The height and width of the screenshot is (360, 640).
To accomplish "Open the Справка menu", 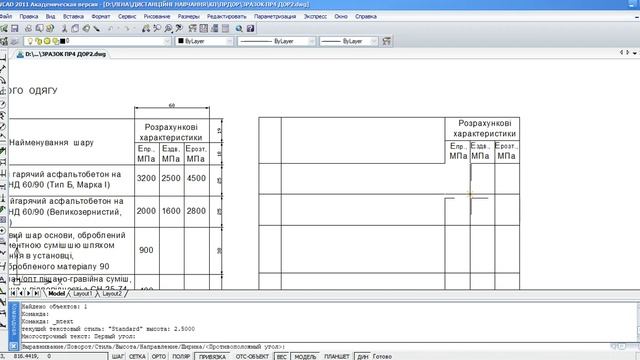I will [366, 16].
